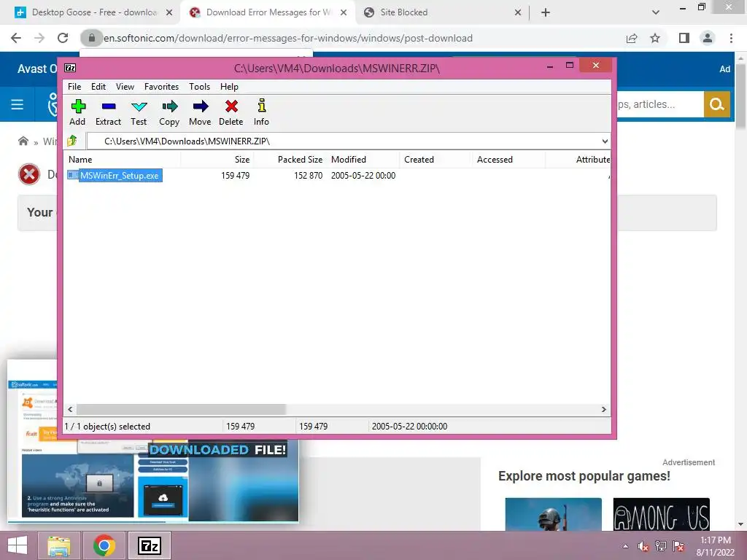Image resolution: width=747 pixels, height=560 pixels.
Task: Sort by Packed Size column header
Action: point(290,160)
